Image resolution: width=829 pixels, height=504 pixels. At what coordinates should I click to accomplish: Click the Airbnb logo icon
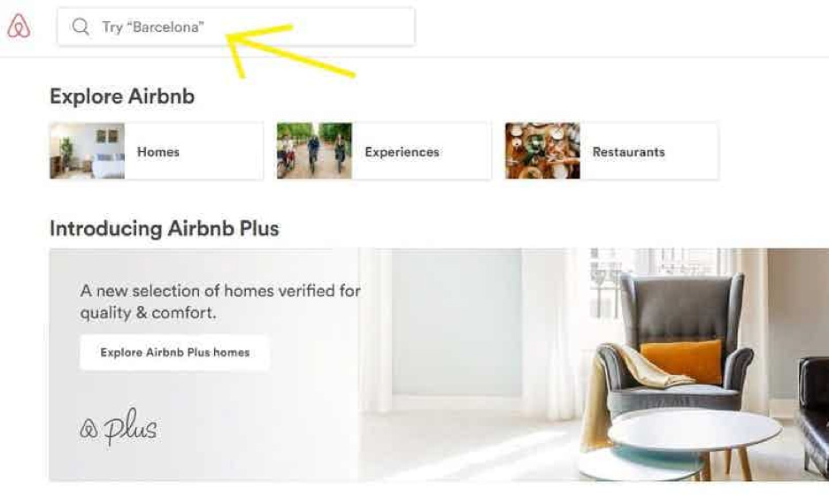click(19, 26)
